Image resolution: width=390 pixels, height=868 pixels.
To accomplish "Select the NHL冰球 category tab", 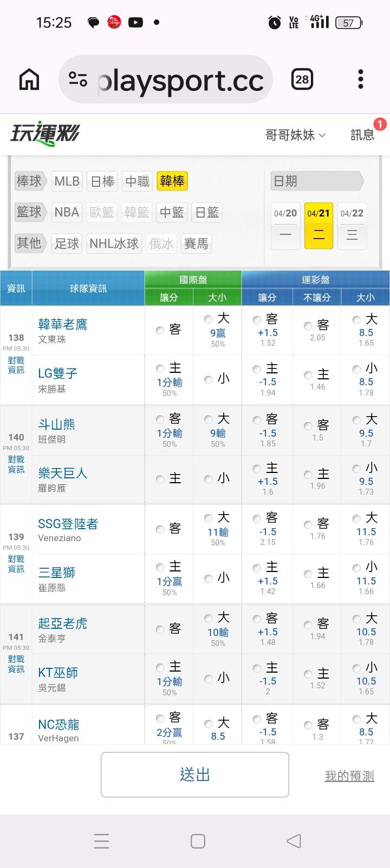I will click(x=114, y=244).
